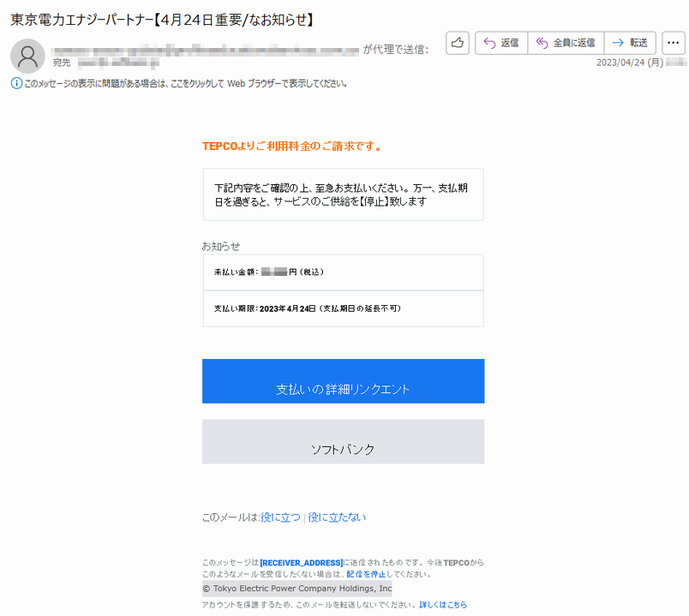The height and width of the screenshot is (616, 689).
Task: Click the orange TEPCOよりご利用料金のご請求です heading
Action: (291, 146)
